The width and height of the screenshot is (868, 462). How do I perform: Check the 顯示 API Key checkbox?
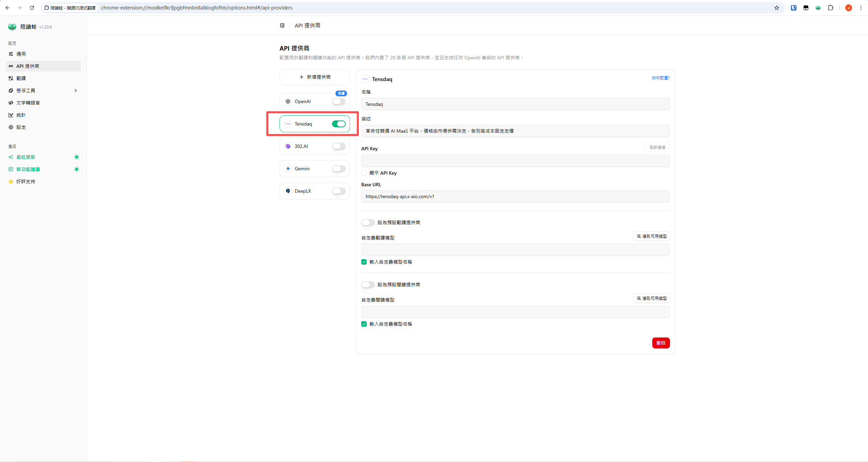click(364, 173)
